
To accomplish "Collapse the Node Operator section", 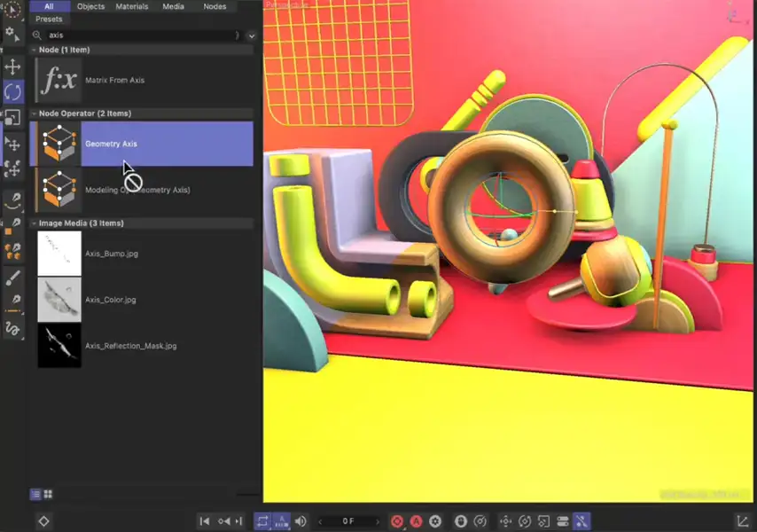I will [34, 113].
